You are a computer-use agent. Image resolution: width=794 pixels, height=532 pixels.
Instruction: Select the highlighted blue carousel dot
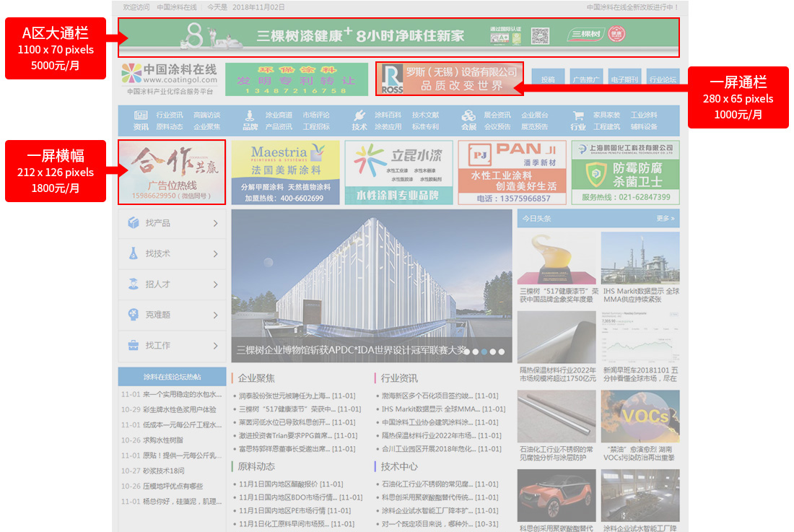[484, 352]
